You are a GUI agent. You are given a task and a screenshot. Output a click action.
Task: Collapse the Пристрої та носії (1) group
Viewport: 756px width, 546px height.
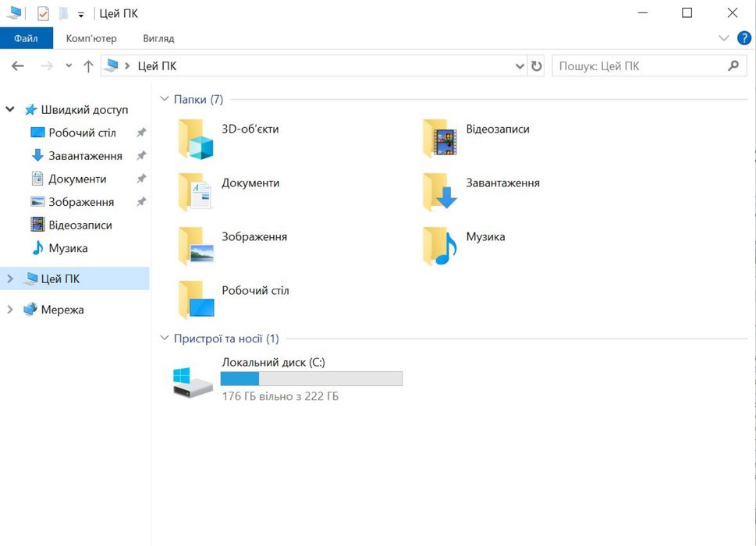(x=165, y=338)
